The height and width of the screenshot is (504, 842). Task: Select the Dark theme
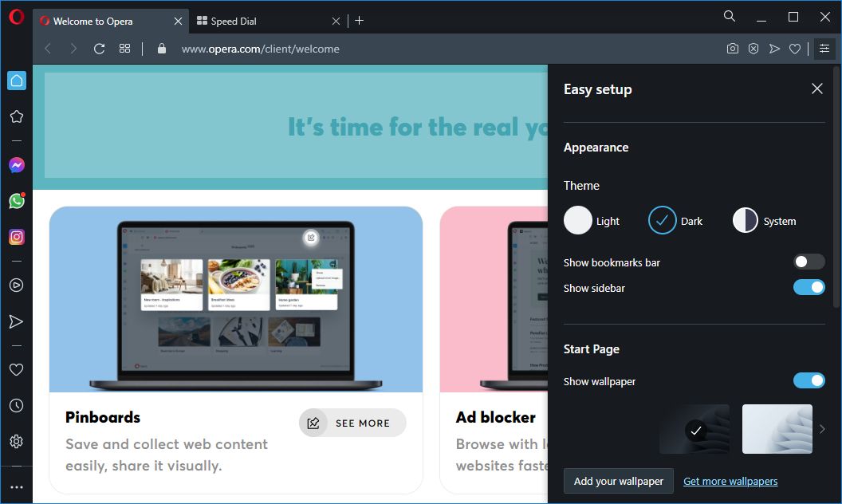pyautogui.click(x=675, y=221)
